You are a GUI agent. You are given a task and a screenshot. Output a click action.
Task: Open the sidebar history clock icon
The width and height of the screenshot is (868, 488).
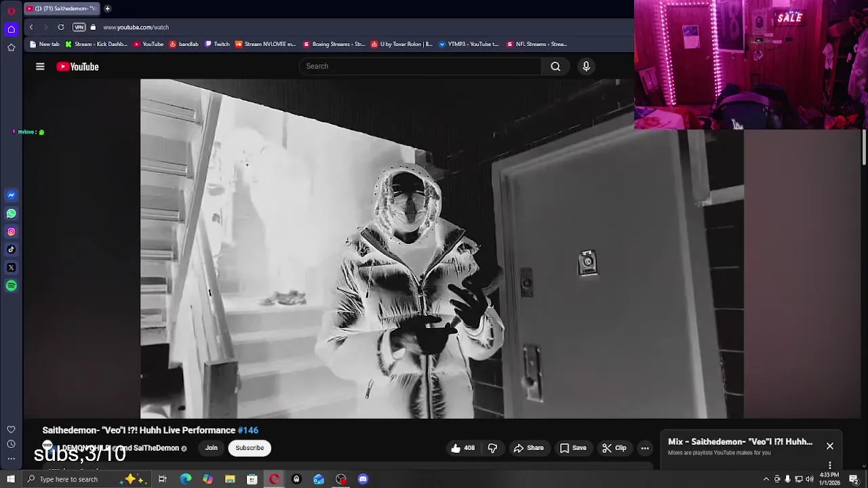(11, 444)
